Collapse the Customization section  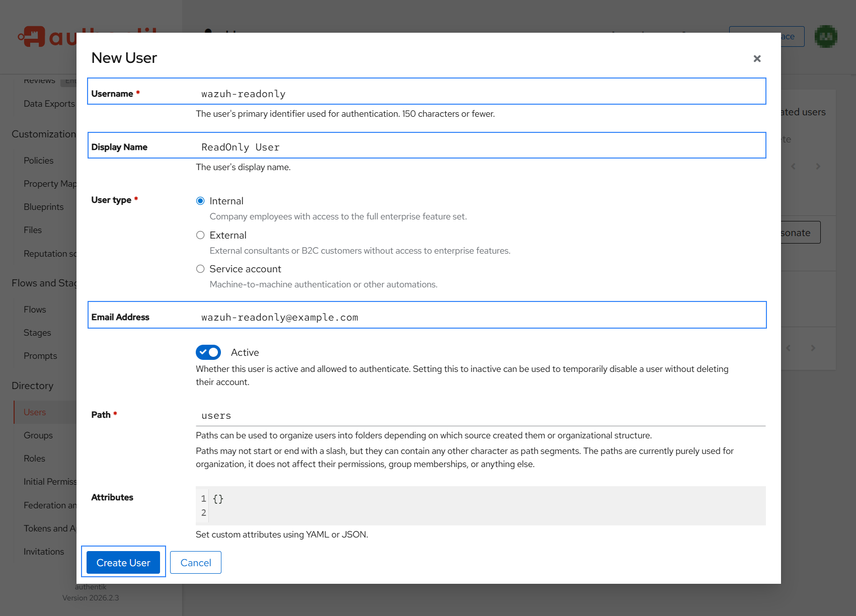pos(44,134)
